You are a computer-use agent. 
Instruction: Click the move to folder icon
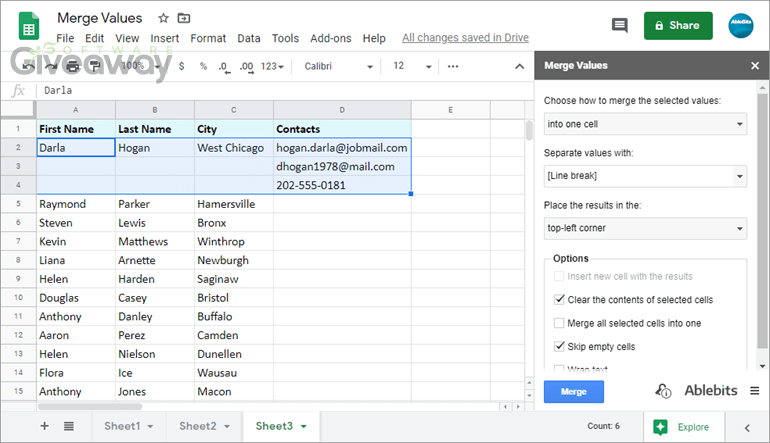pyautogui.click(x=183, y=19)
